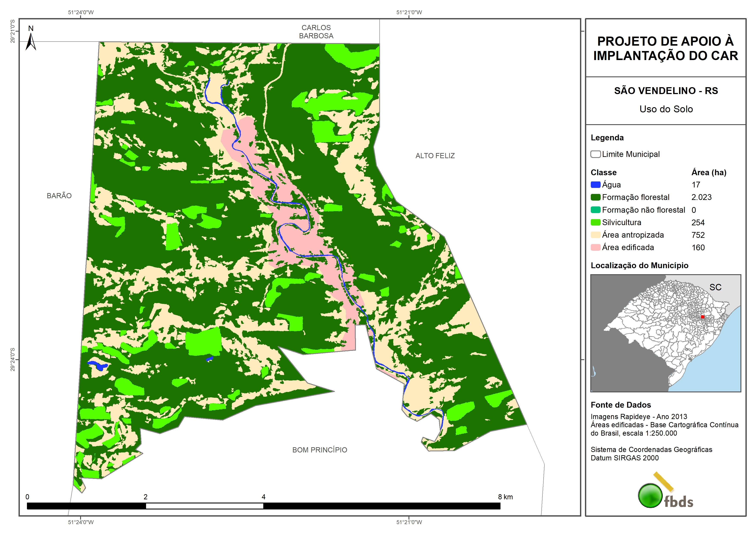
Task: Click the Área edificada pink swatch
Action: (x=595, y=248)
